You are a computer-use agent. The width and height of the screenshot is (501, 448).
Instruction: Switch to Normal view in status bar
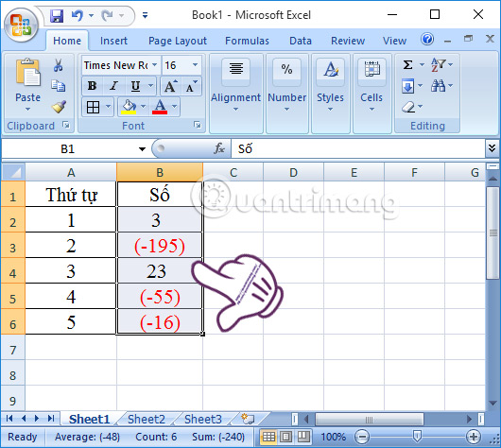coord(268,437)
